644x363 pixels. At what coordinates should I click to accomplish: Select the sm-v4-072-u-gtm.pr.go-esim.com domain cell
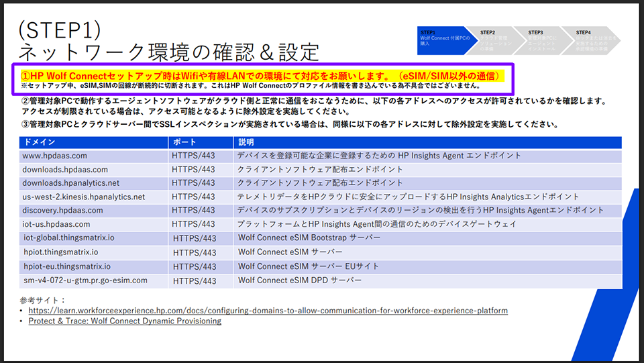pyautogui.click(x=94, y=281)
